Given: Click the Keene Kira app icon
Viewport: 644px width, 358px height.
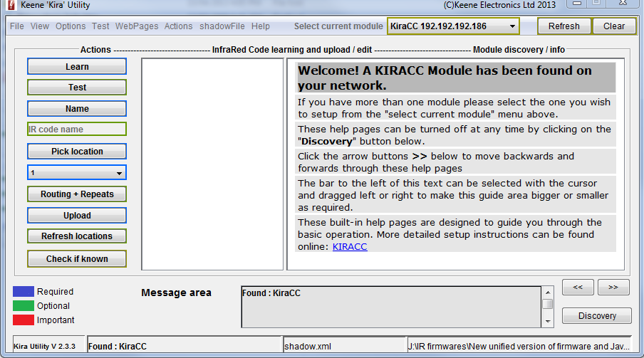Looking at the screenshot, I should [x=11, y=5].
